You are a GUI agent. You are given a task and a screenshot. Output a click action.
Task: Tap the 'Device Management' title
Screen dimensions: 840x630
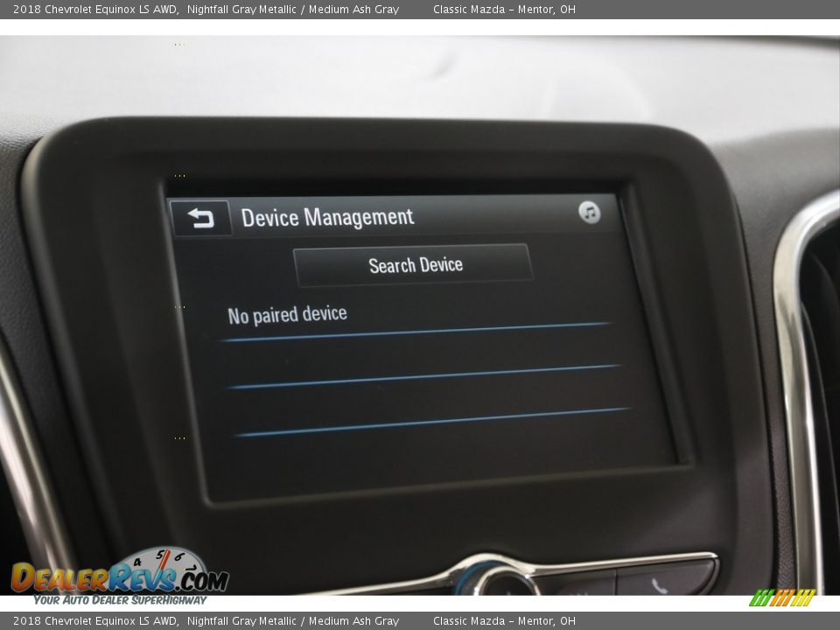tap(327, 218)
